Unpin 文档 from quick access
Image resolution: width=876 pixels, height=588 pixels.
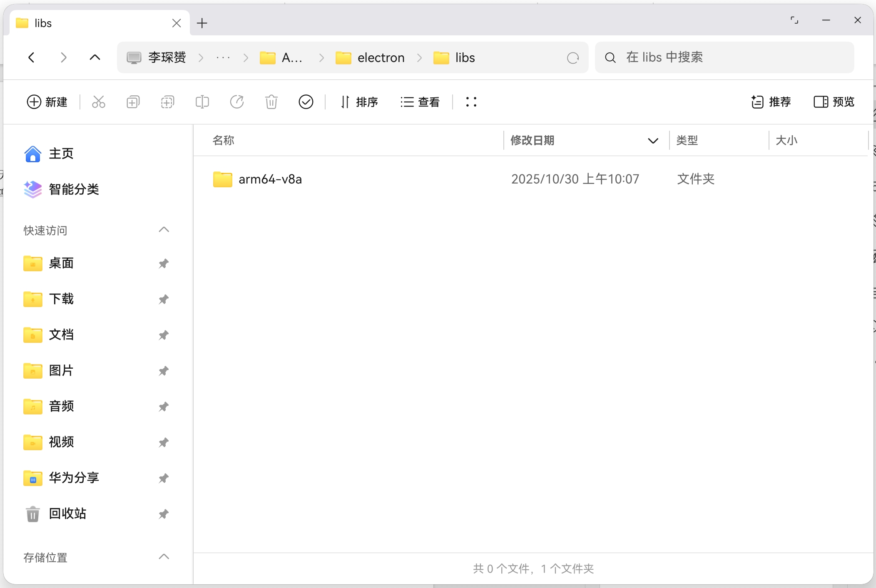point(164,335)
